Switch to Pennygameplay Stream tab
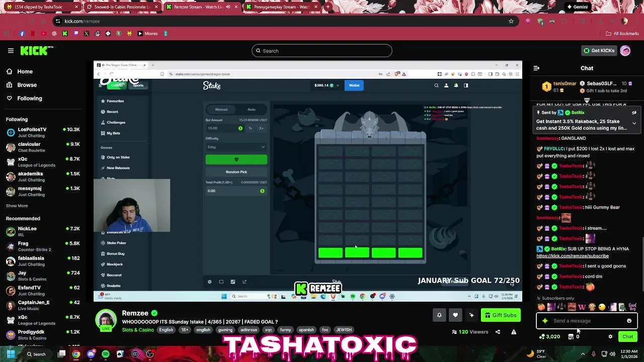 coord(282,7)
